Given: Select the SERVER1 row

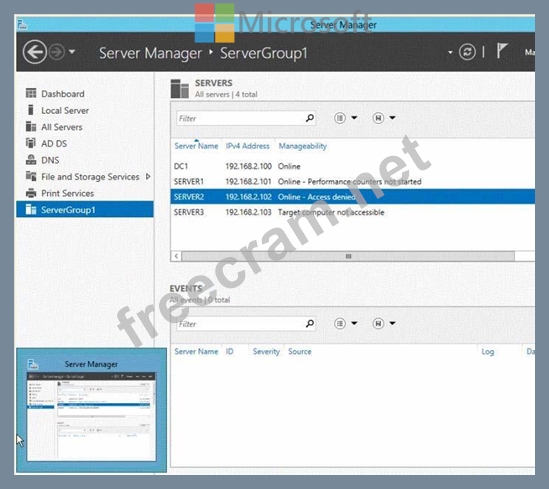Looking at the screenshot, I should (x=353, y=182).
